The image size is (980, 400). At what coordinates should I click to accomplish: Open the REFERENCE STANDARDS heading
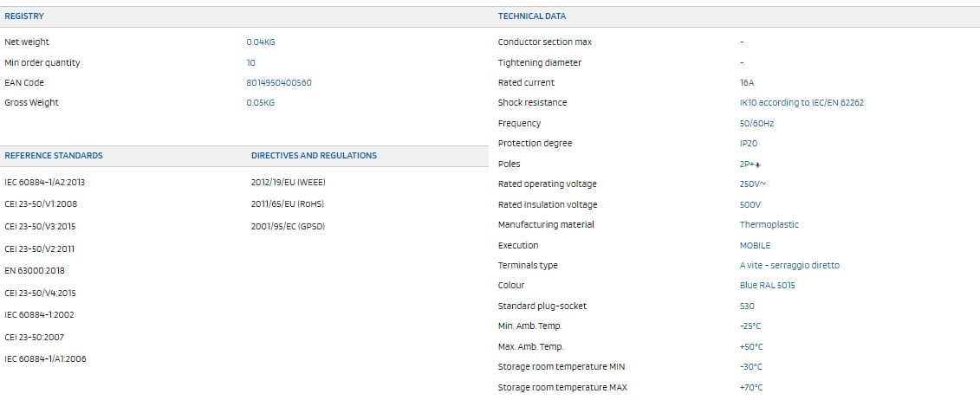point(54,156)
